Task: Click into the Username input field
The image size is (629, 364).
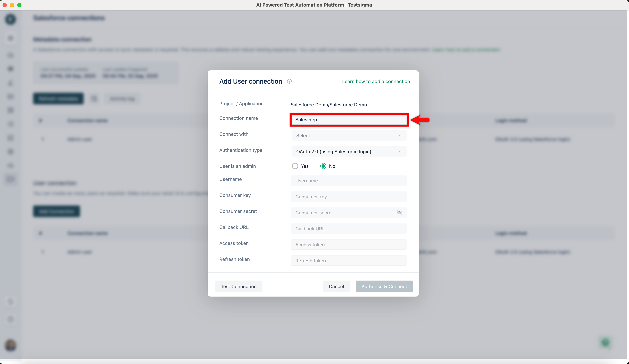Action: click(349, 181)
